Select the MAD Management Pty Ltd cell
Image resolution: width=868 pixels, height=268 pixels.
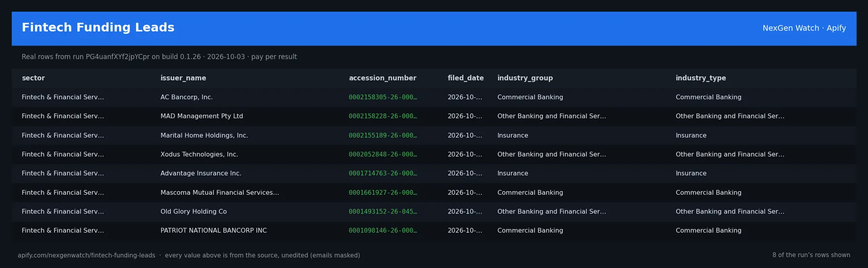202,116
